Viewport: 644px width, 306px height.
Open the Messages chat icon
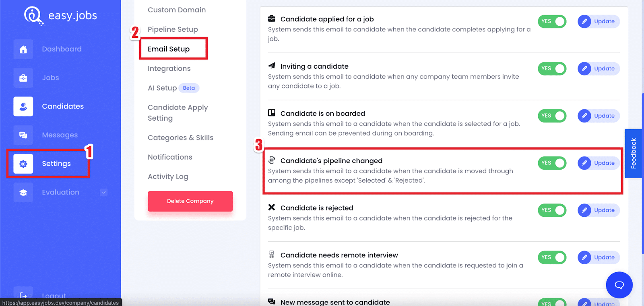(x=23, y=135)
